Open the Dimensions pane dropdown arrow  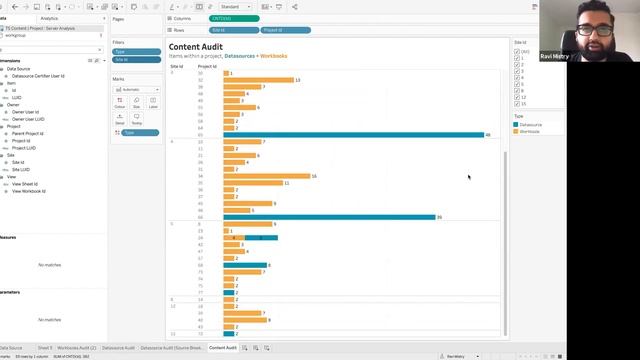[x=104, y=61]
